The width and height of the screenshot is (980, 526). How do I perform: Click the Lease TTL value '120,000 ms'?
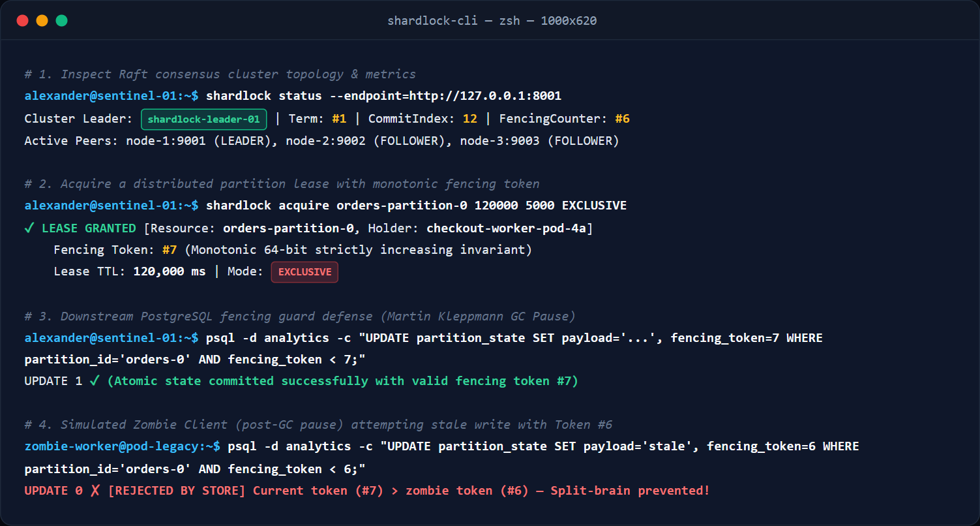[x=170, y=271]
